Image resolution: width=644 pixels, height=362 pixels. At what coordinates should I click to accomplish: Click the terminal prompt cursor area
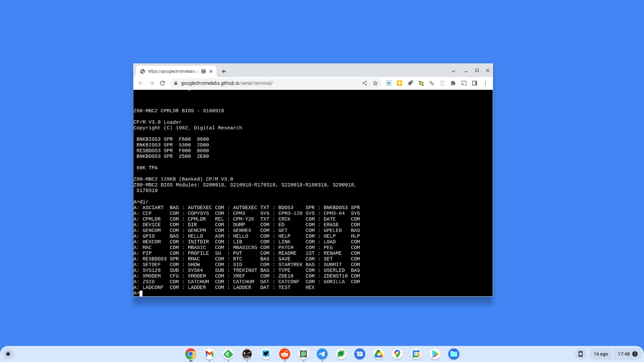point(141,293)
